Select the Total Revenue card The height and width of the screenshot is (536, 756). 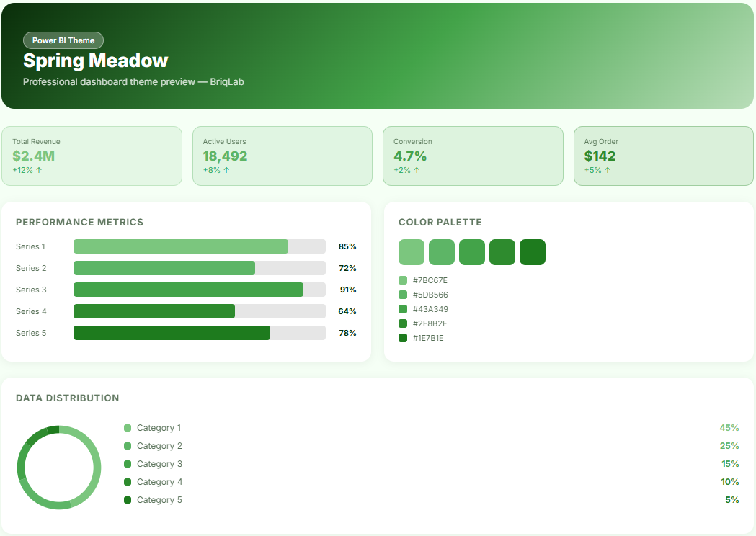[x=92, y=156]
